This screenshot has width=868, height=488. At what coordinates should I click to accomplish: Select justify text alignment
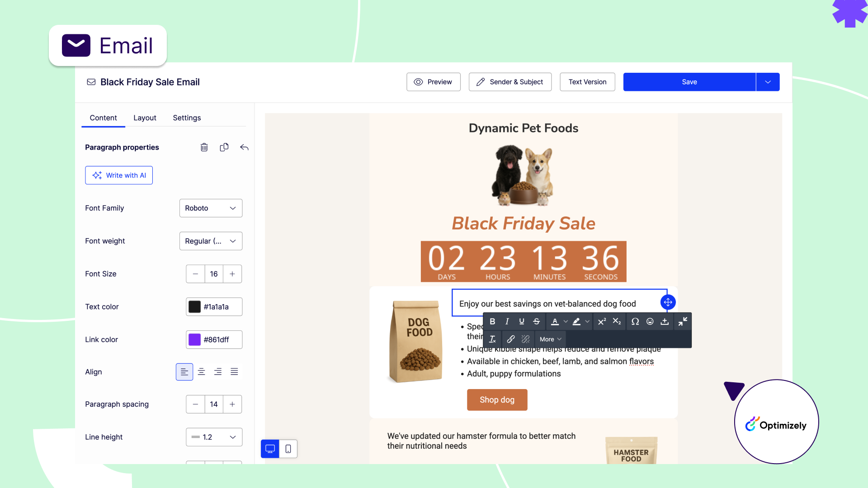pyautogui.click(x=234, y=372)
